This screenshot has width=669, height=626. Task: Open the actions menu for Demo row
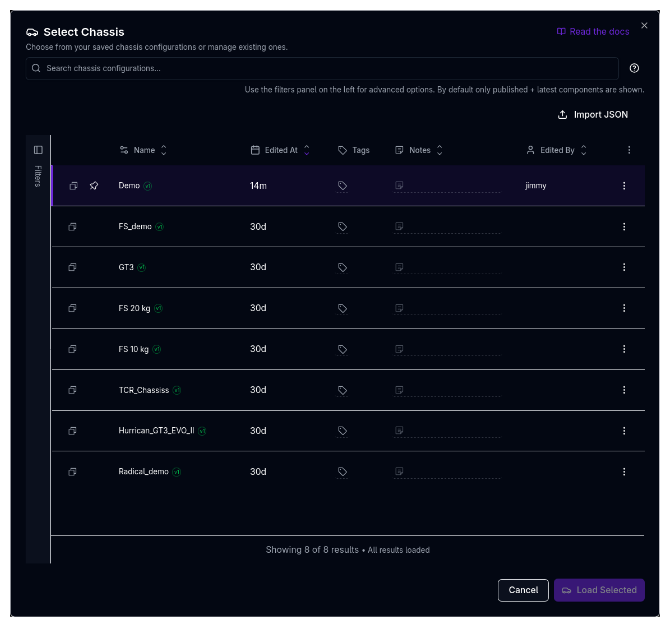(624, 186)
